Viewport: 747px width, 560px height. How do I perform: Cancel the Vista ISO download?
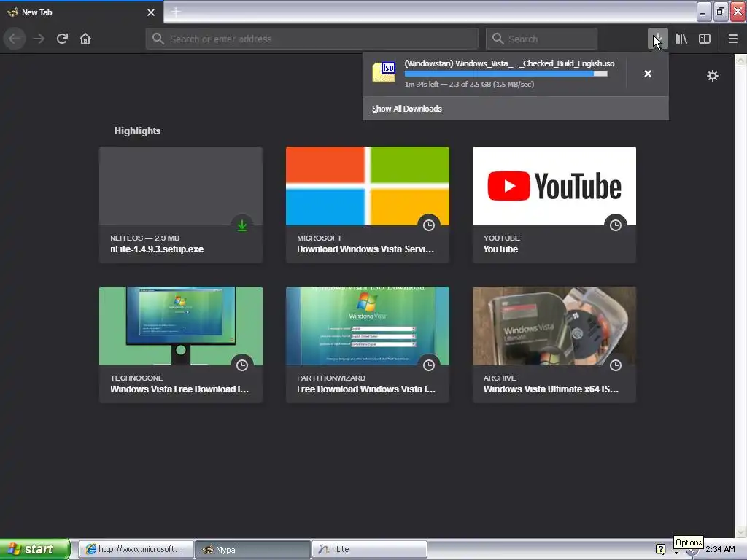pyautogui.click(x=648, y=74)
